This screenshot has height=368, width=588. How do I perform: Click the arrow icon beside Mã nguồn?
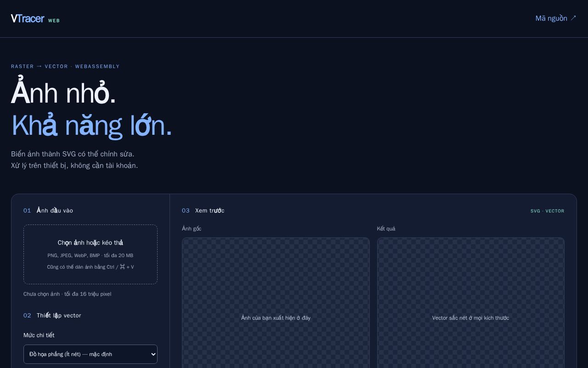point(573,18)
